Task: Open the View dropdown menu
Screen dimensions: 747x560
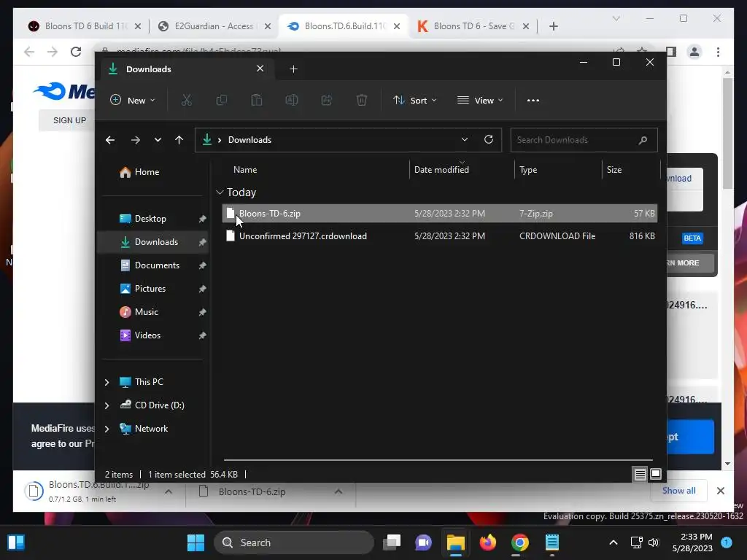Action: click(480, 100)
